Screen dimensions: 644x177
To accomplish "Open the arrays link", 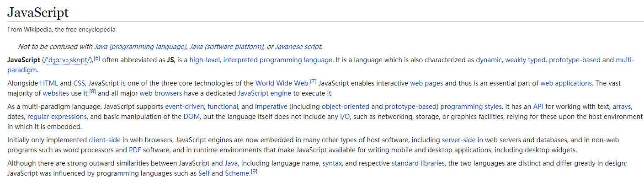I will (x=622, y=107).
